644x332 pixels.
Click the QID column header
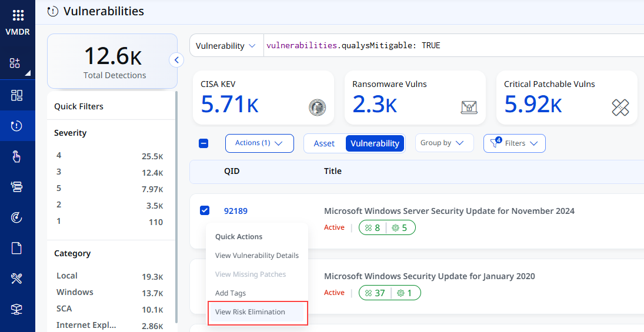coord(232,171)
